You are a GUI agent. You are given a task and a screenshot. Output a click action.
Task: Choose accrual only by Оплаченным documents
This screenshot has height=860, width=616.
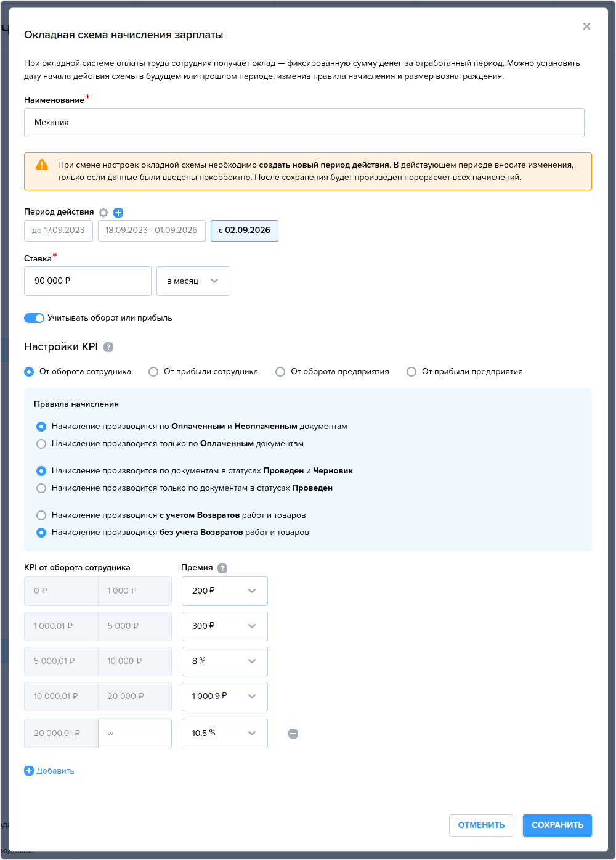(x=41, y=444)
